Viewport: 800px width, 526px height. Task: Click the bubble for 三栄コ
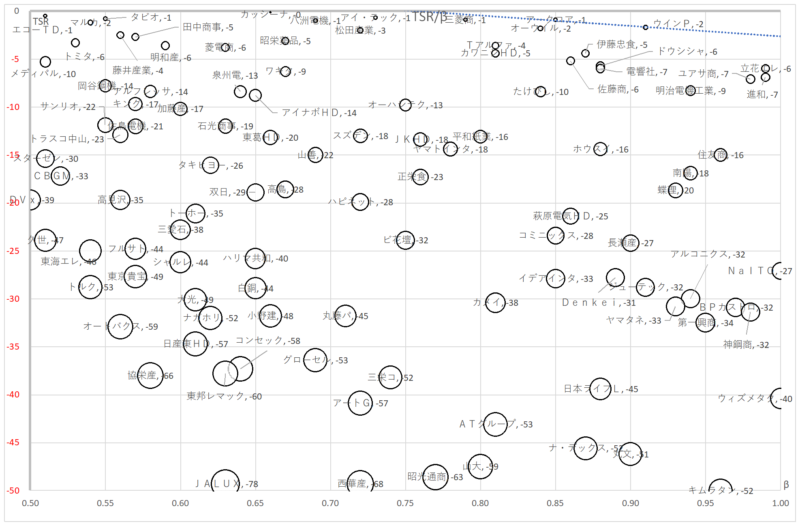[390, 377]
